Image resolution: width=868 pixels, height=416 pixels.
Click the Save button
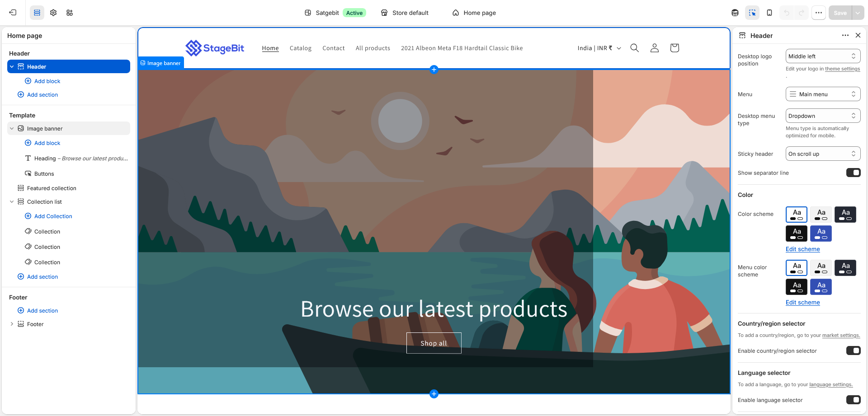[840, 13]
